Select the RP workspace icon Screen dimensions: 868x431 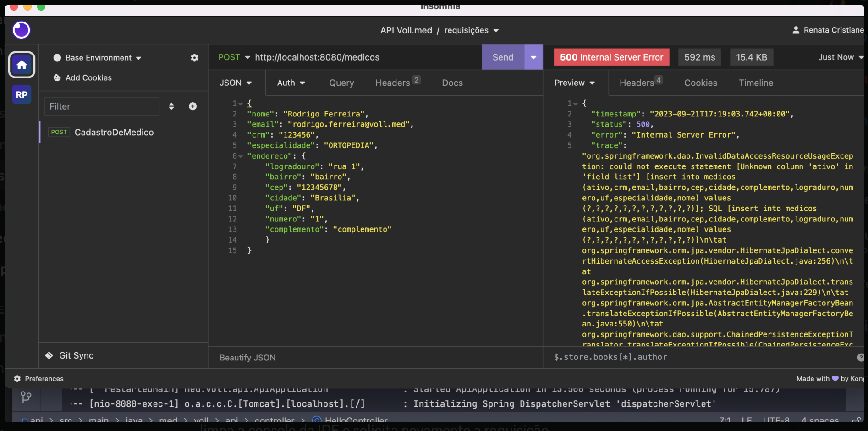pyautogui.click(x=22, y=95)
